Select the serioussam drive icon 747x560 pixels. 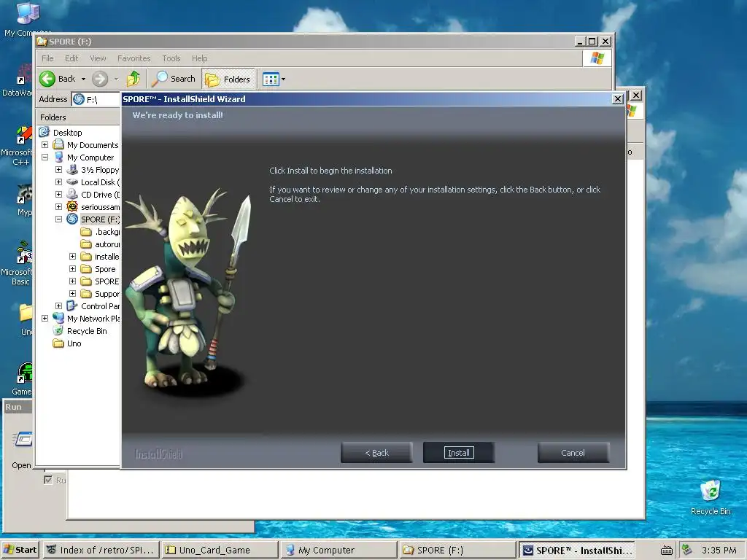[72, 206]
